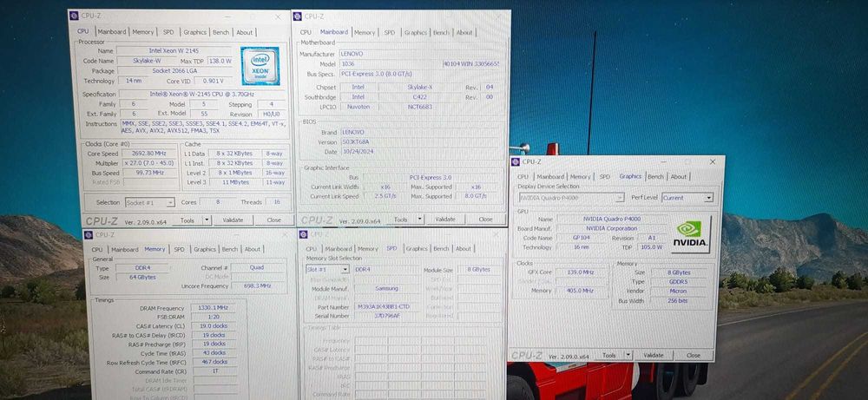Image resolution: width=868 pixels, height=400 pixels.
Task: Click bus speed value '99.73 MHz'
Action: point(148,173)
